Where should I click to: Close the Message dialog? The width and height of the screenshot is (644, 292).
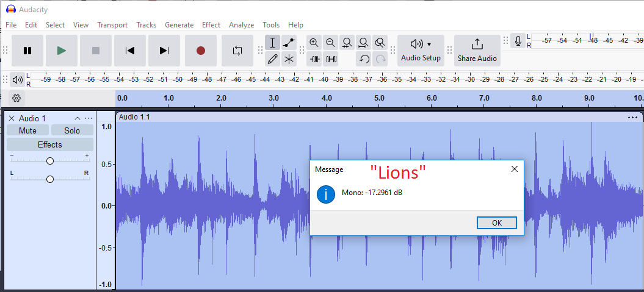514,169
